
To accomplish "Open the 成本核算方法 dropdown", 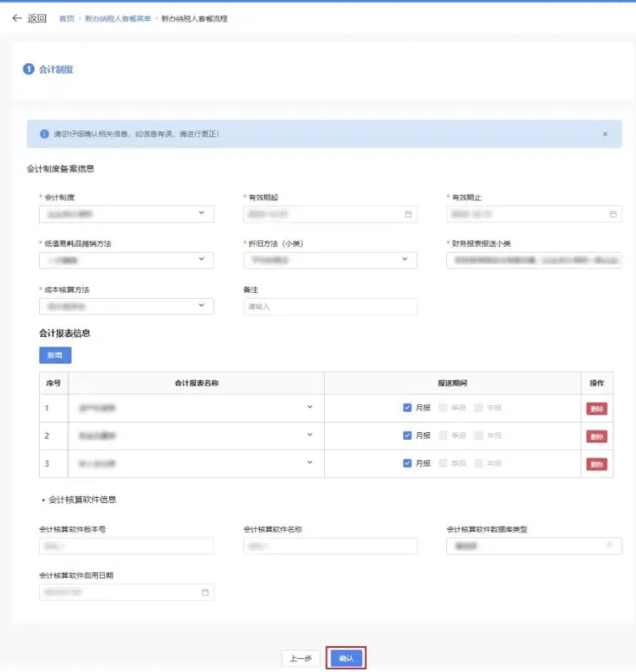I will (x=201, y=306).
